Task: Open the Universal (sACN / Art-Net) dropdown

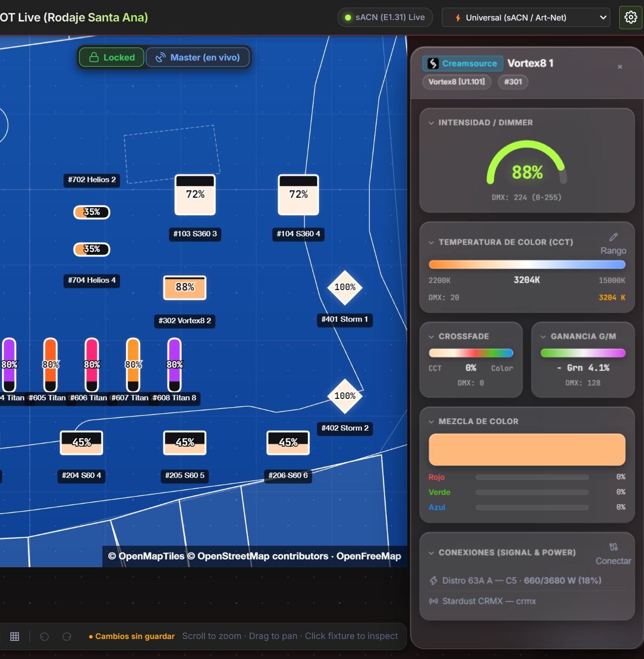Action: (526, 18)
